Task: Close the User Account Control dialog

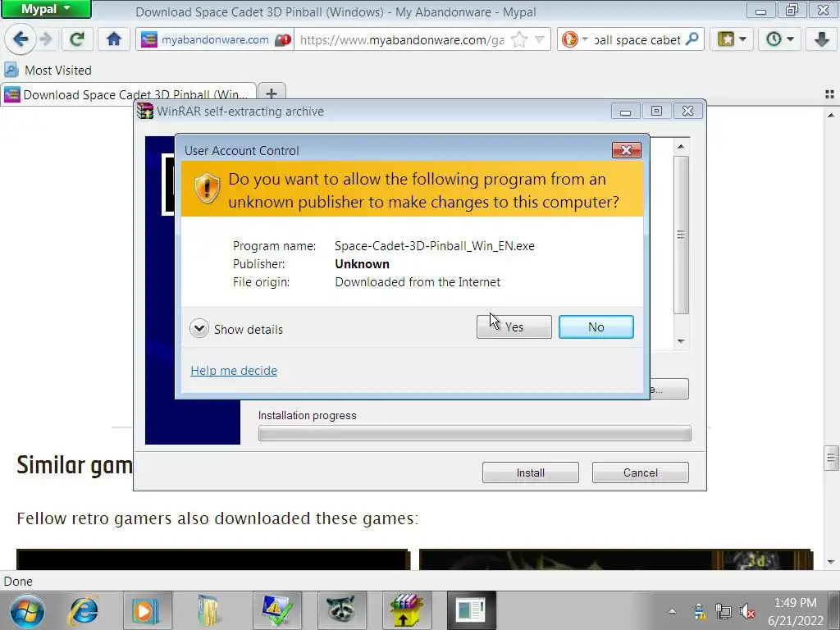Action: pyautogui.click(x=626, y=150)
